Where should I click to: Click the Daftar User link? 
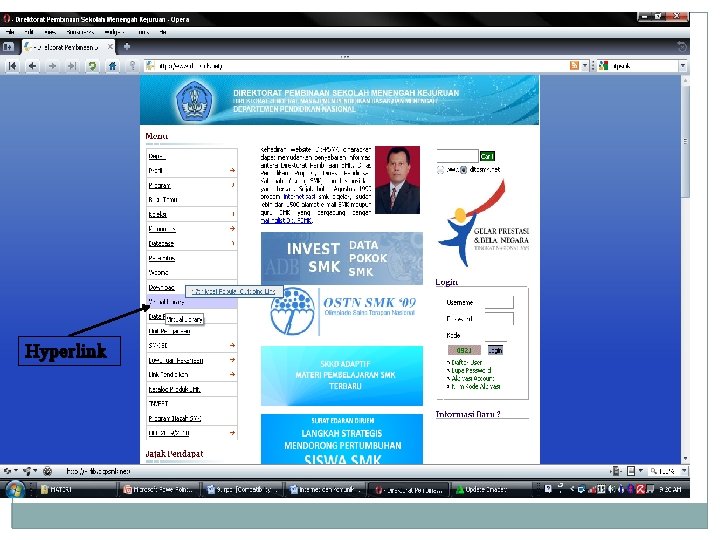(467, 362)
